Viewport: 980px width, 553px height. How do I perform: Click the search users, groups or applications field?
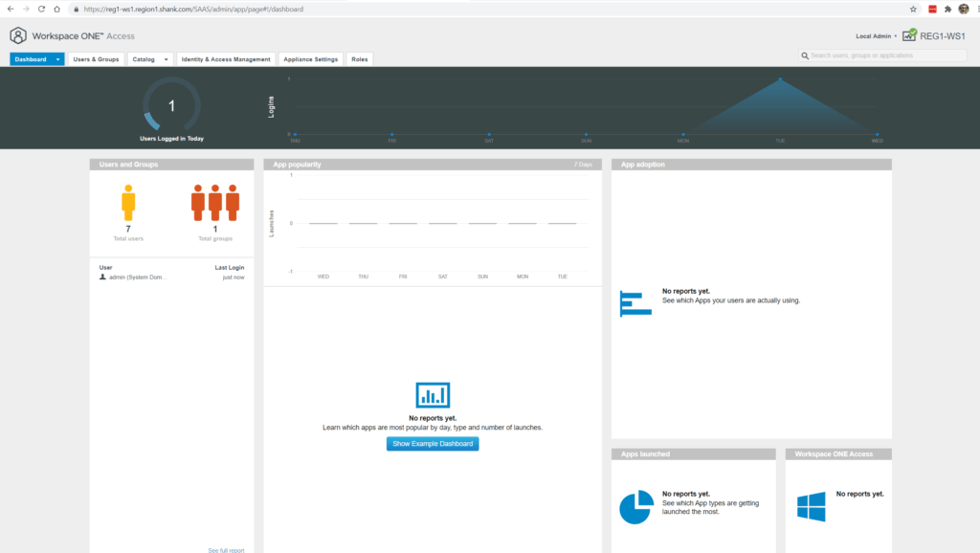883,55
